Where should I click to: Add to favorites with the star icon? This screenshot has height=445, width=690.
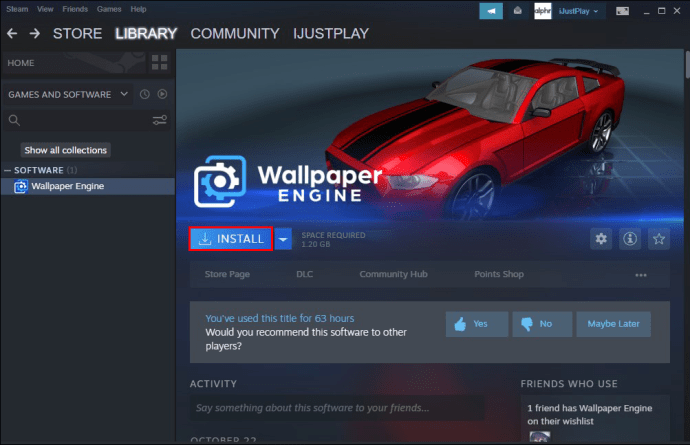pos(659,239)
